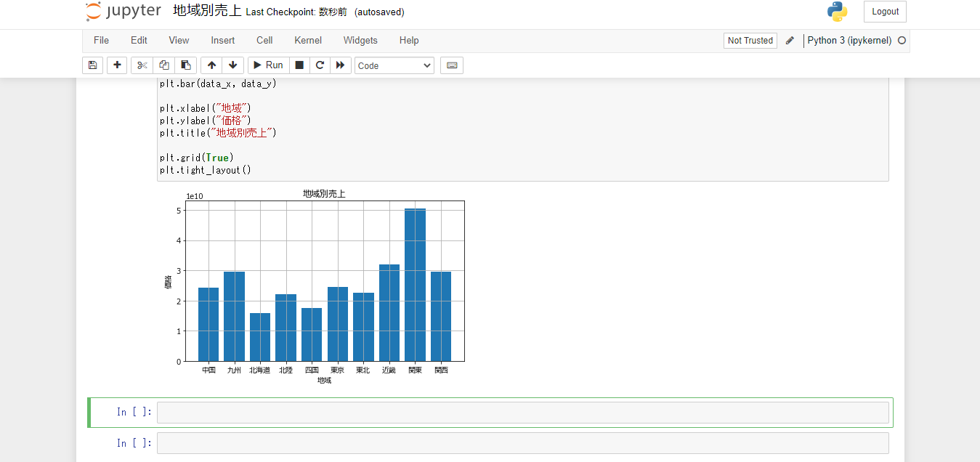Save the notebook using the save icon
The height and width of the screenshot is (462, 980).
point(92,65)
